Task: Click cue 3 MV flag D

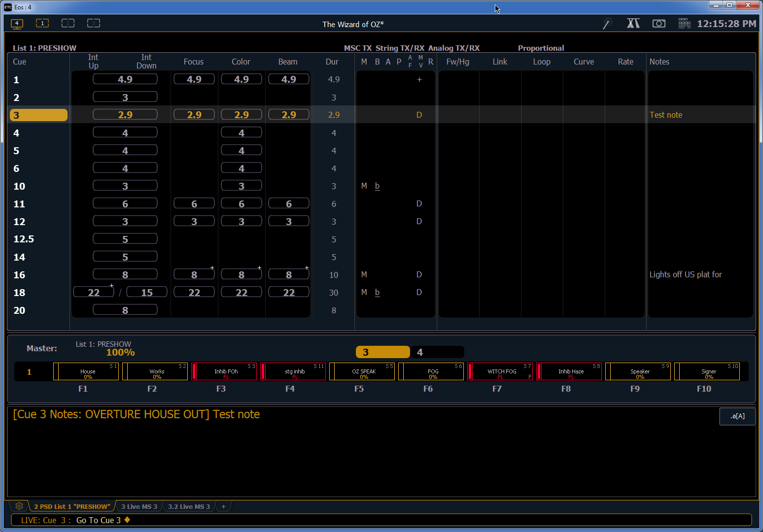Action: [x=419, y=115]
